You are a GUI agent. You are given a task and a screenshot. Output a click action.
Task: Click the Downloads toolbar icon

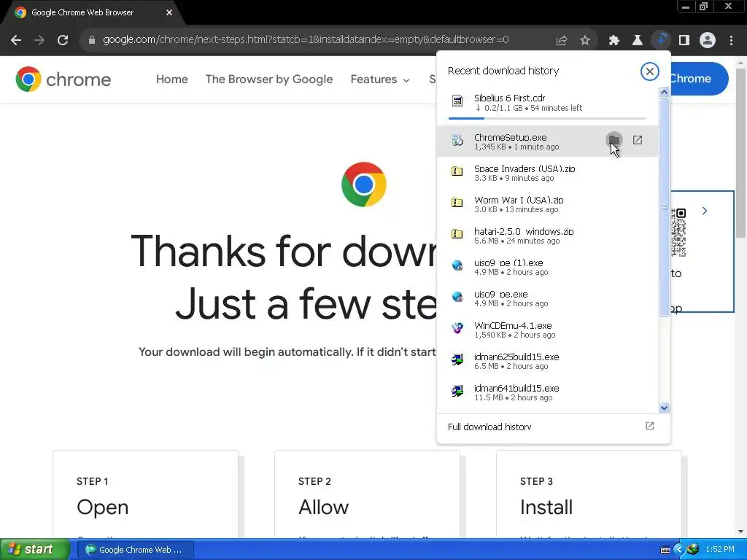661,40
